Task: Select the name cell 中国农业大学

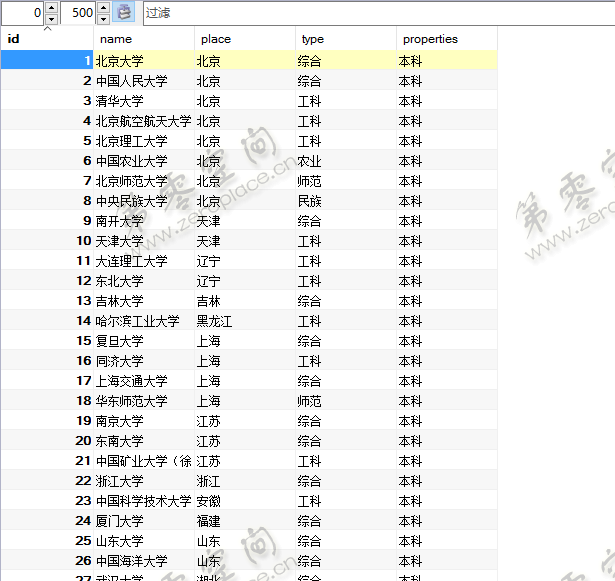Action: point(144,161)
